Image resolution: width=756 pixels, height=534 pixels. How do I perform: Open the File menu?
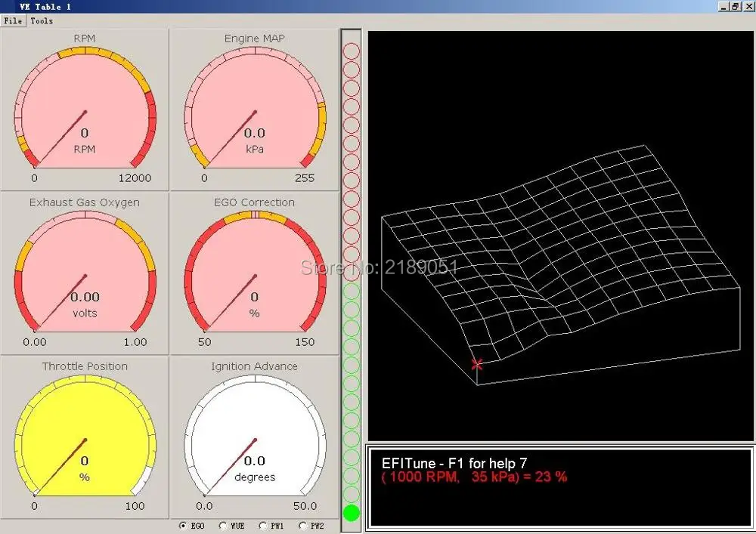(x=13, y=21)
